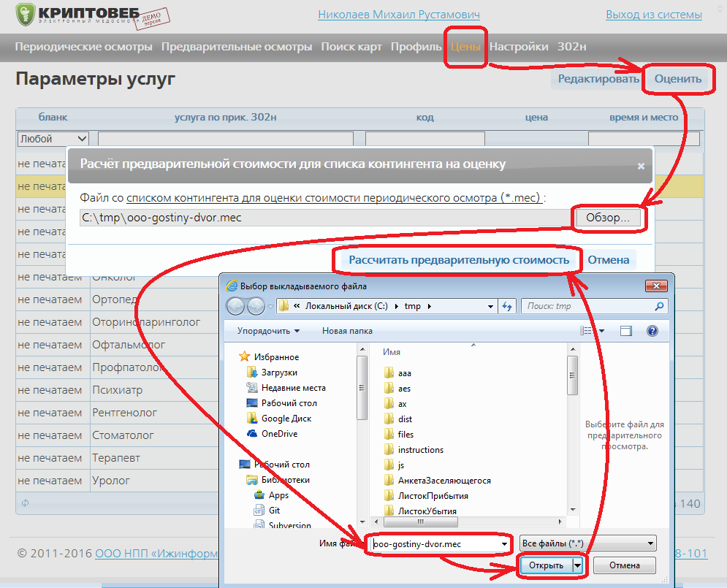Open the 'Все файлы (*.*)' file type dropdown

587,543
